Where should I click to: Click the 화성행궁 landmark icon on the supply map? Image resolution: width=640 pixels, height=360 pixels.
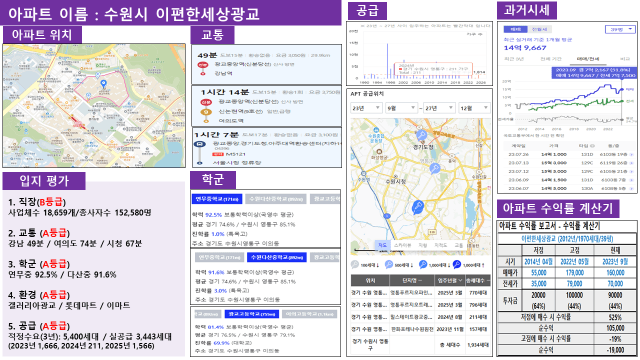(379, 151)
